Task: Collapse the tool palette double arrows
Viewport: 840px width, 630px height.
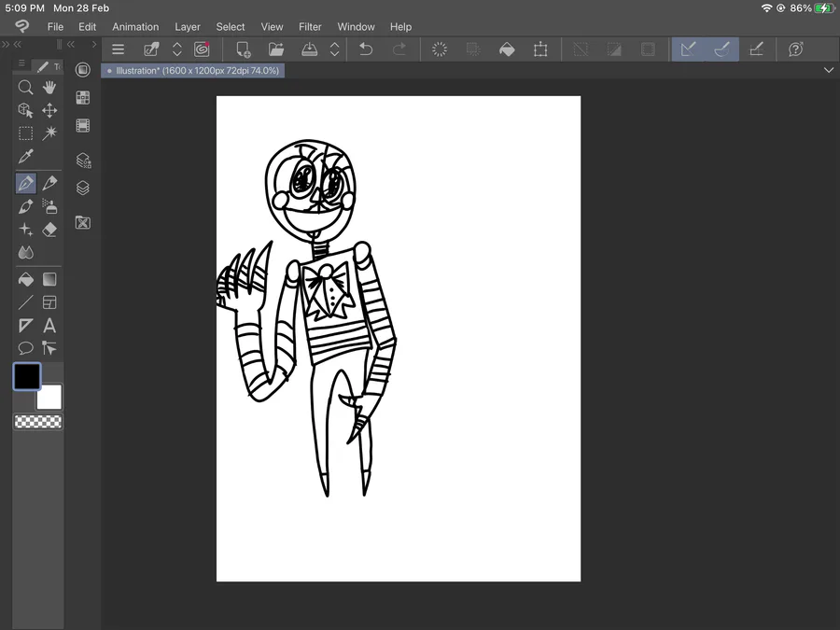Action: click(18, 44)
